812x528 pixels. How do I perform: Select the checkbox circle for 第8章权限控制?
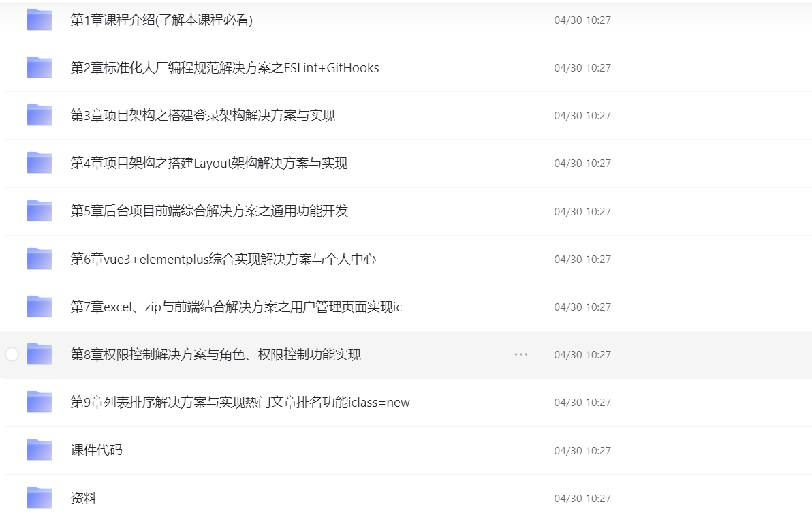[12, 354]
